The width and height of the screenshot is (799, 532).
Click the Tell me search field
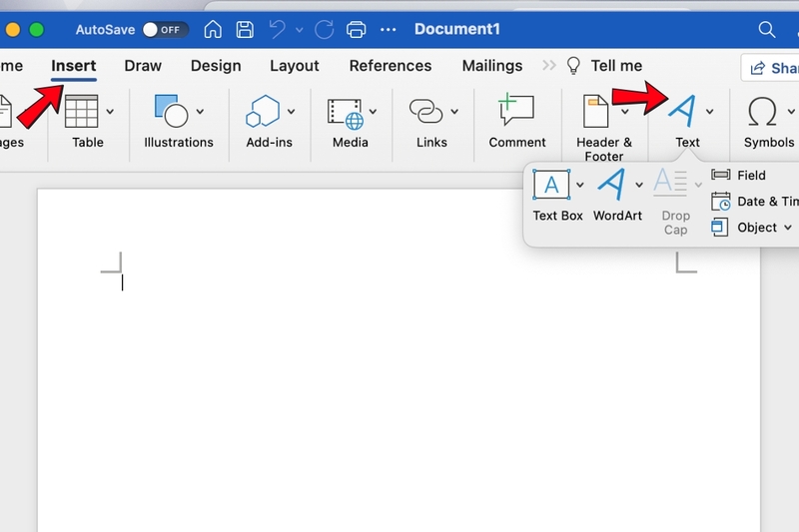pos(616,66)
